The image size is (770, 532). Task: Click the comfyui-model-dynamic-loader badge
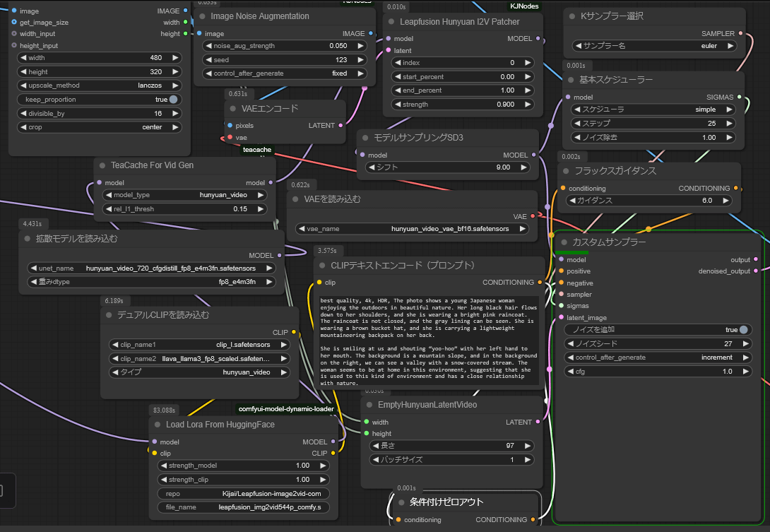point(286,409)
